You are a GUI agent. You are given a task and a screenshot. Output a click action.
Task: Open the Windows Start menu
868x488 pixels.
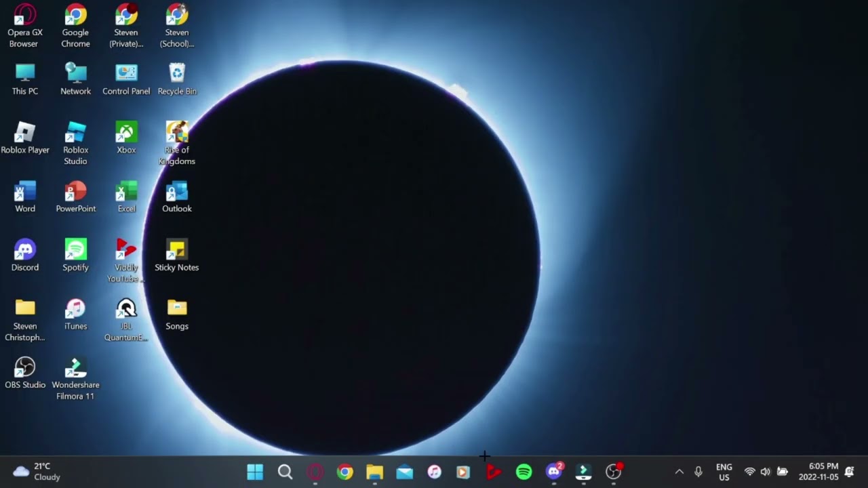point(255,472)
